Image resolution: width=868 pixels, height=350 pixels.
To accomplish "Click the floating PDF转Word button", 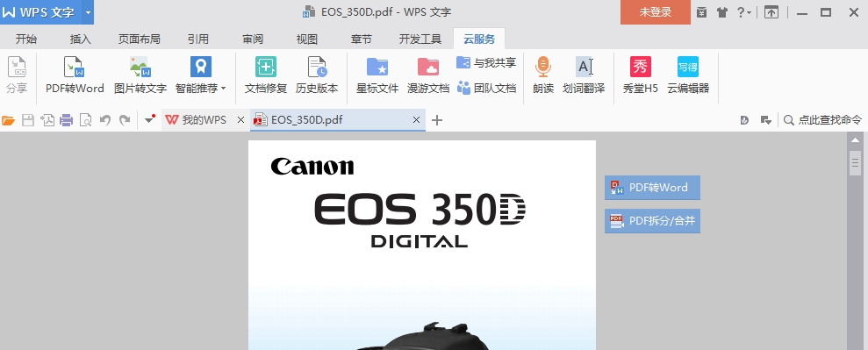I will tap(652, 188).
